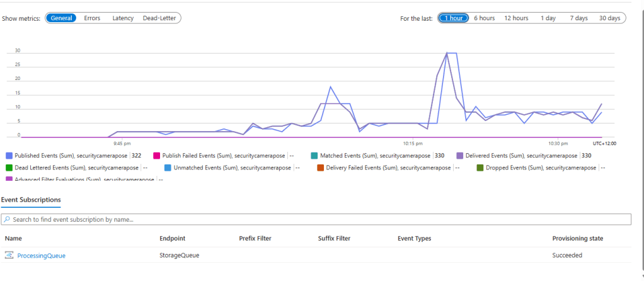Select the 1 day time range
644x281 pixels.
pyautogui.click(x=548, y=18)
